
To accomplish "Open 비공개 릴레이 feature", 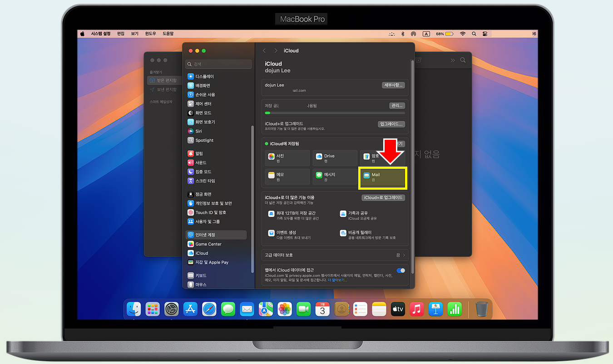I will tap(369, 235).
